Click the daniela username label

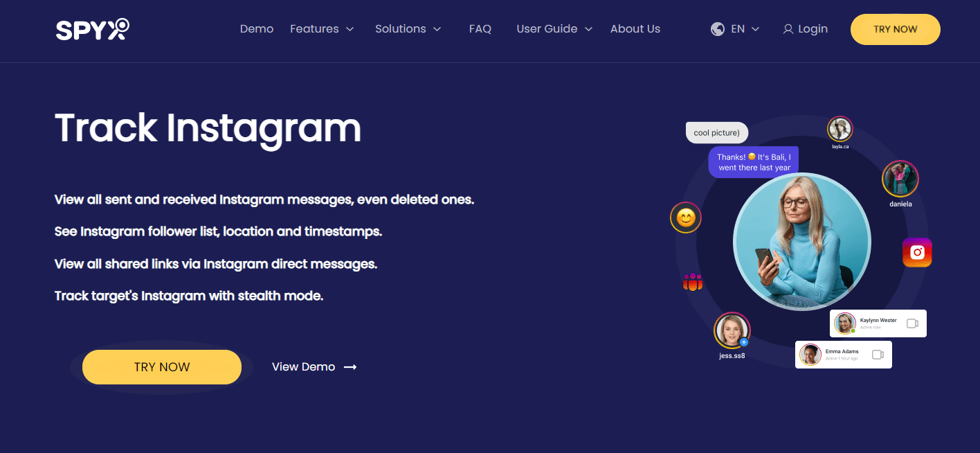click(900, 204)
